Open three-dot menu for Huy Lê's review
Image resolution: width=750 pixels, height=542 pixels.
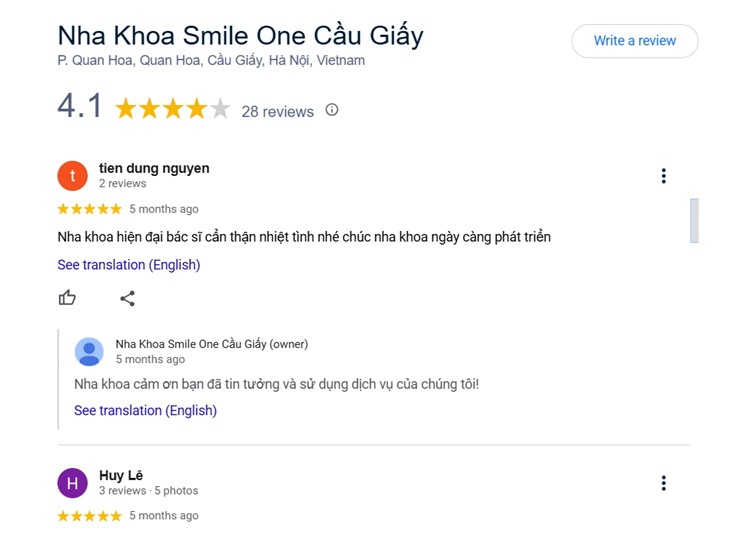coord(663,483)
